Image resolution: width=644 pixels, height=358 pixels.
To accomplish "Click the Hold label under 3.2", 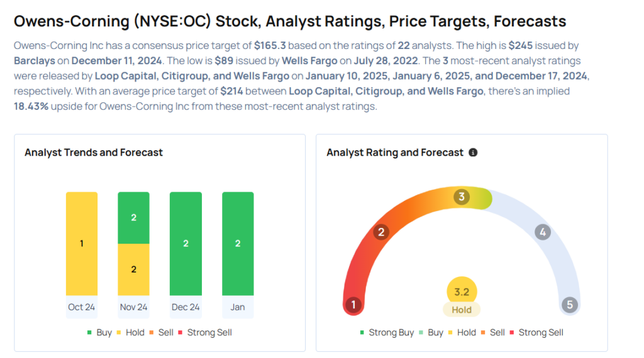I will (x=462, y=310).
